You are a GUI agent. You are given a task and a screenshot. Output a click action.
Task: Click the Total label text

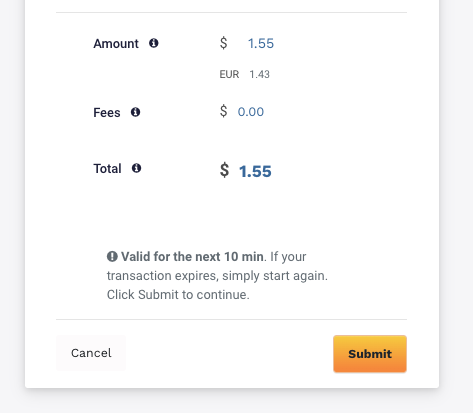pyautogui.click(x=107, y=168)
